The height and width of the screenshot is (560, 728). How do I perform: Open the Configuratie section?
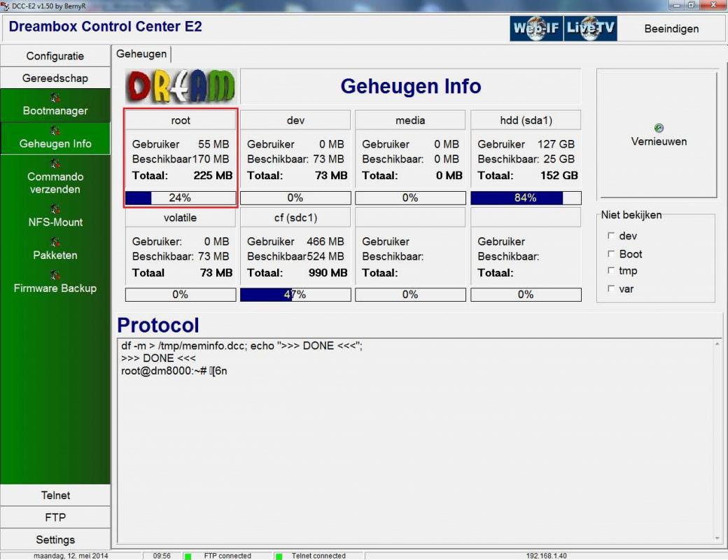coord(55,56)
